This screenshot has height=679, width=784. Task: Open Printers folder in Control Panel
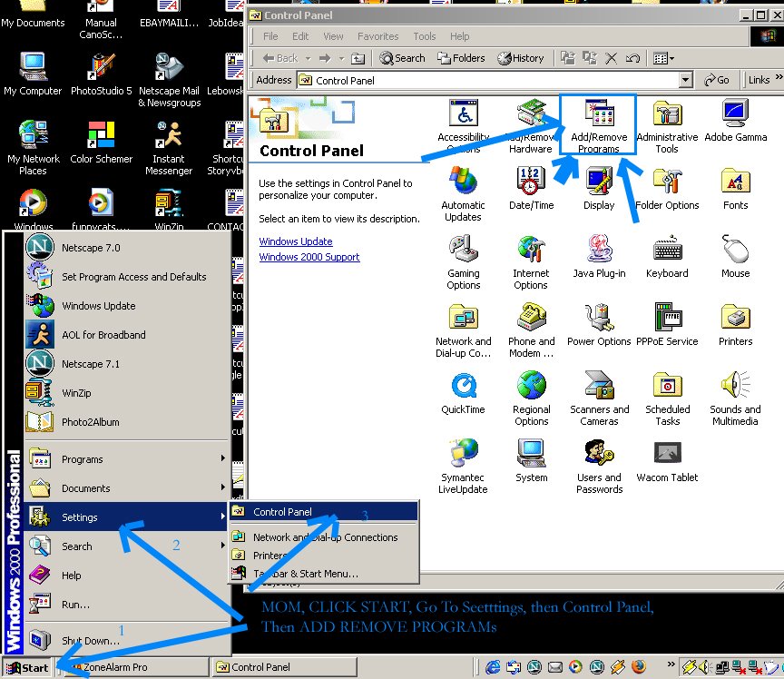click(x=735, y=324)
